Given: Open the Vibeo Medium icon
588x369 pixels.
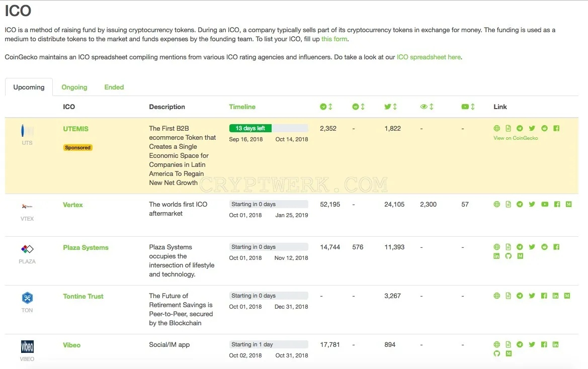Looking at the screenshot, I should (509, 353).
